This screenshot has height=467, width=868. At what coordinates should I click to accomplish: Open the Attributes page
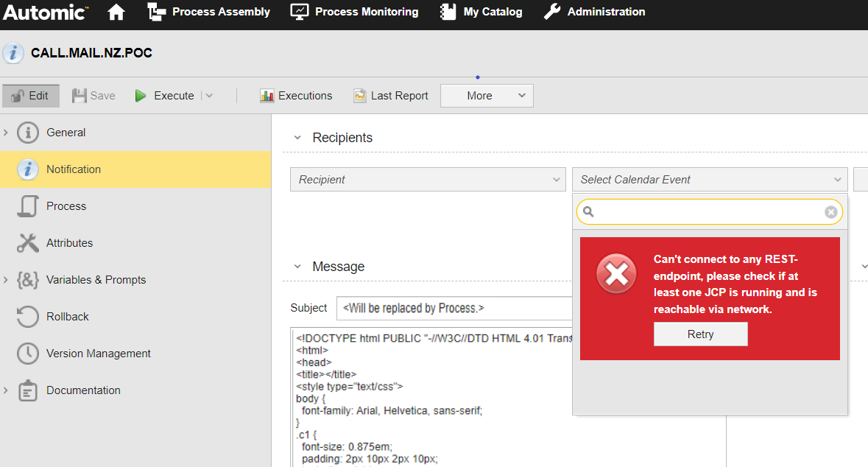(x=69, y=243)
